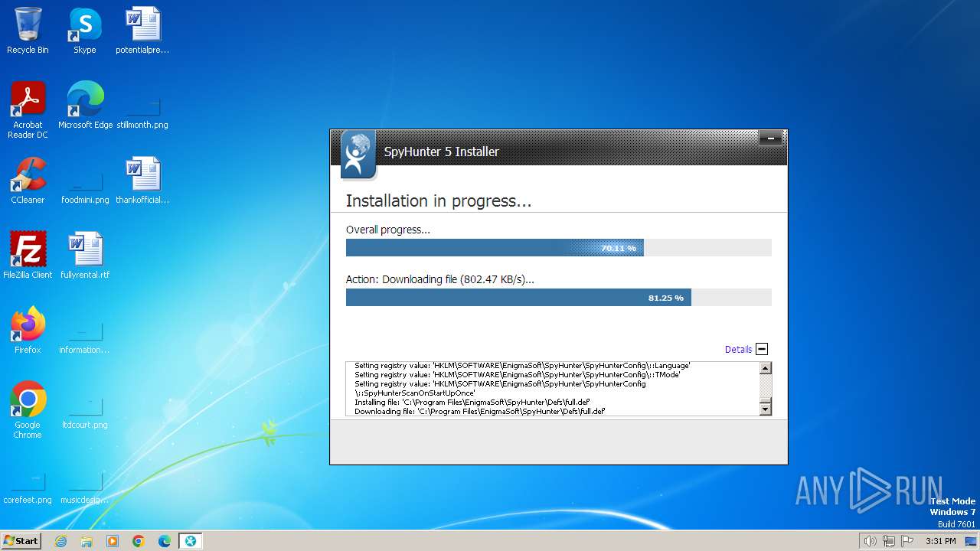Minimize the SpyHunter 5 Installer window
The width and height of the screenshot is (980, 551).
click(x=770, y=139)
